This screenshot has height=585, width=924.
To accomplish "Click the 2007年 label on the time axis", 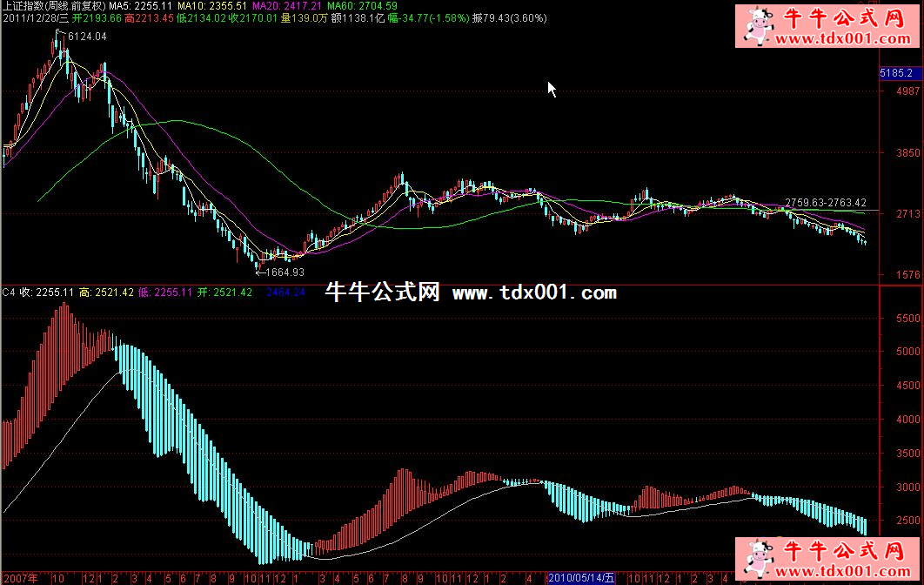I will (19, 578).
